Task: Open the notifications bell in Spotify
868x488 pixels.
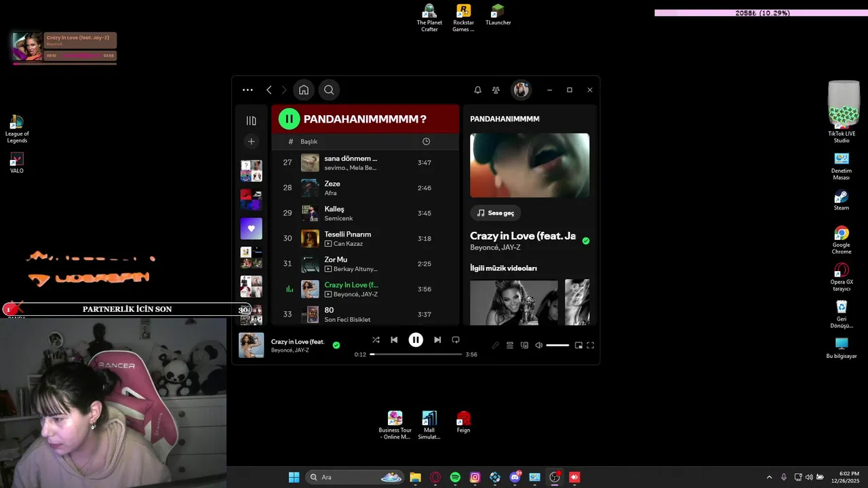Action: pyautogui.click(x=477, y=90)
